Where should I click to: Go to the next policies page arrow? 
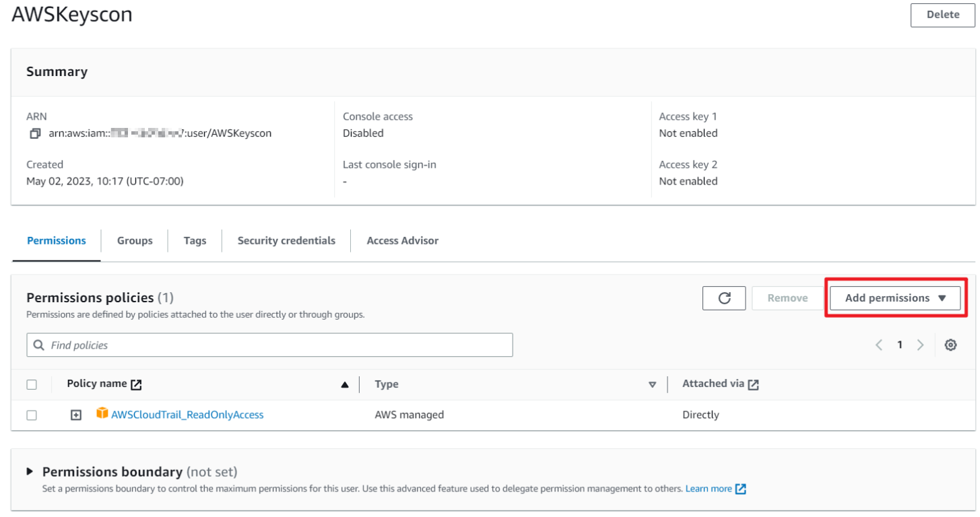click(x=920, y=345)
